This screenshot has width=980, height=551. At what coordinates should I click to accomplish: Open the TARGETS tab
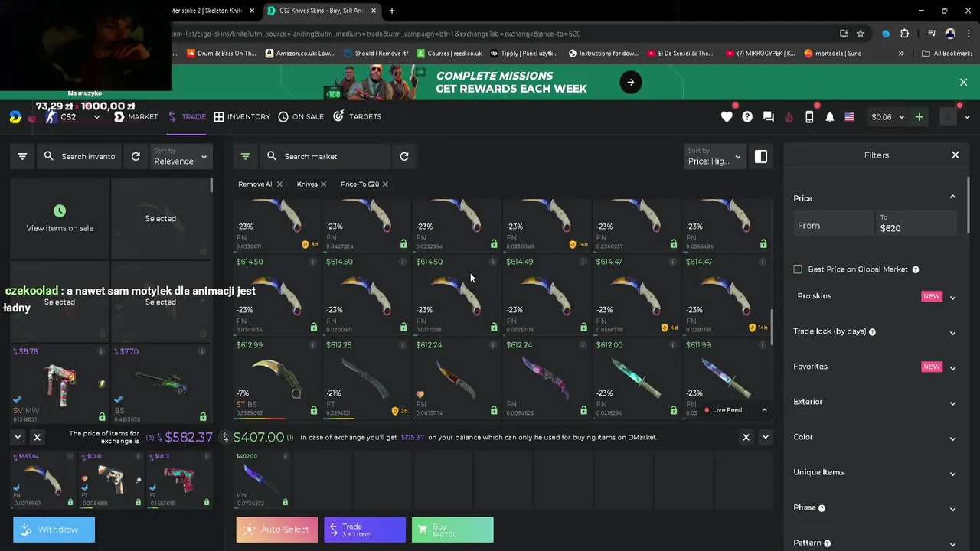coord(357,116)
